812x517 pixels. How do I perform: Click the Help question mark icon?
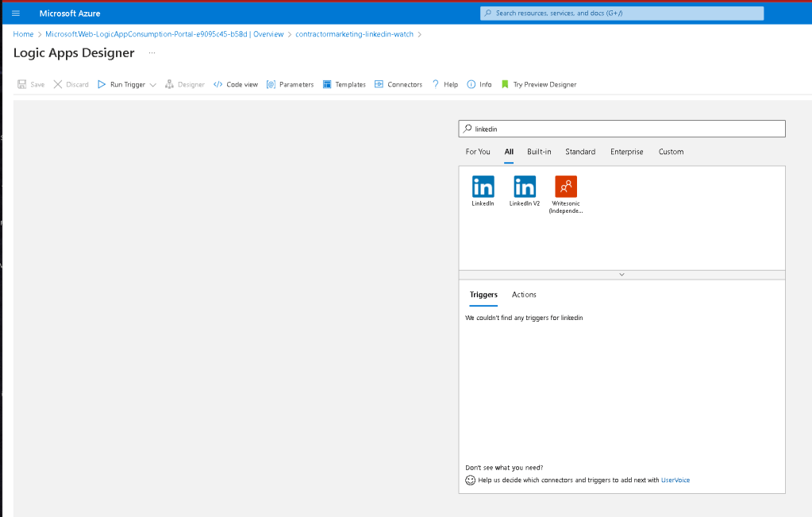pos(436,84)
